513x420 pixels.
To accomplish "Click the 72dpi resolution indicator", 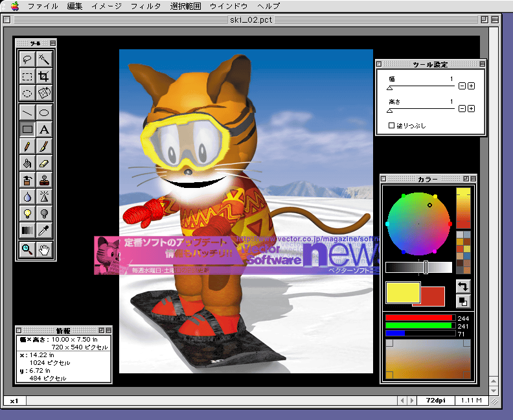I will click(435, 401).
